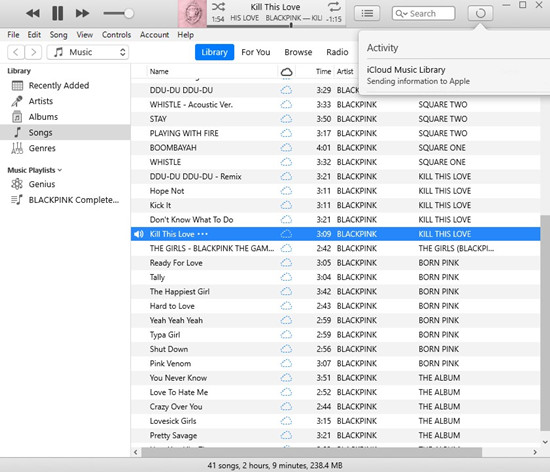Open the Up Next list button

pos(367,13)
